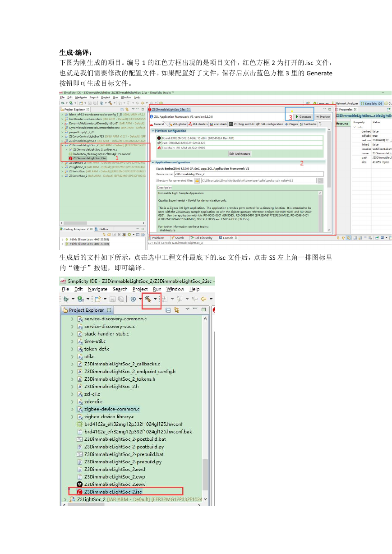Image resolution: width=392 pixels, height=554 pixels.
Task: Open the Znet stack tab
Action: (218, 124)
